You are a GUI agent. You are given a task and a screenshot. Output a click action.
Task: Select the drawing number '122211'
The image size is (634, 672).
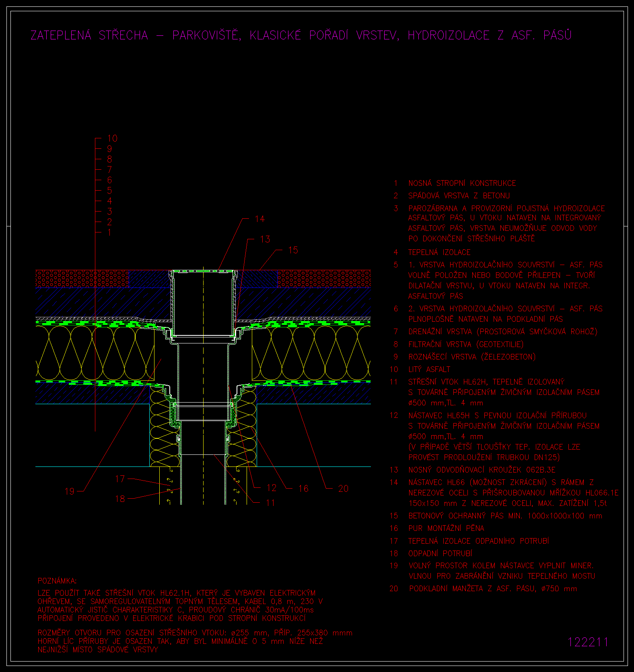pos(588,642)
